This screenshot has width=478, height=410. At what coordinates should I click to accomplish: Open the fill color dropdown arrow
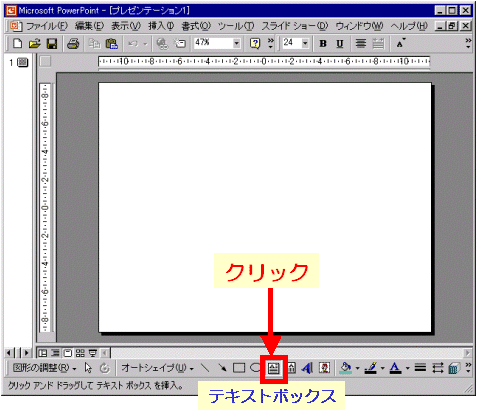point(357,368)
